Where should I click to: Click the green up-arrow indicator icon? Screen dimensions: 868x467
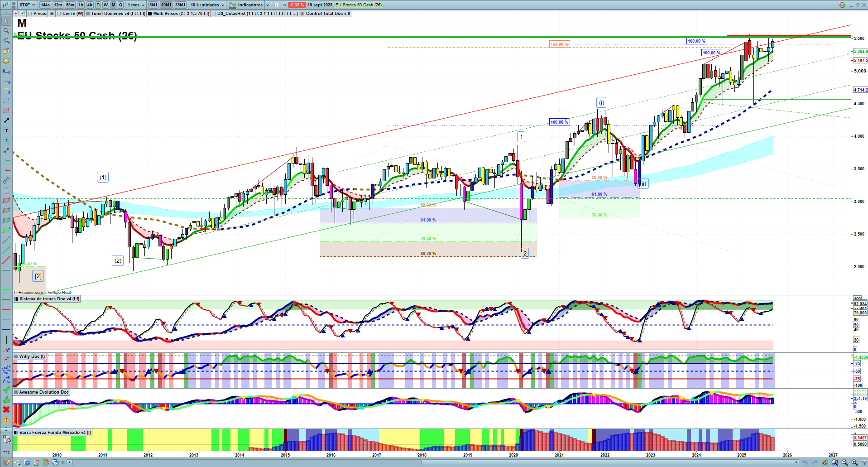tap(22, 14)
